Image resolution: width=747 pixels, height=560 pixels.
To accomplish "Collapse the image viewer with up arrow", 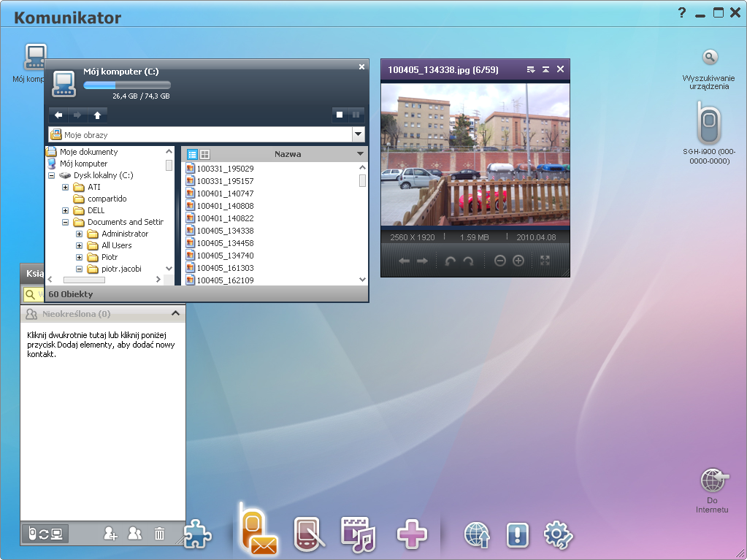I will tap(546, 69).
